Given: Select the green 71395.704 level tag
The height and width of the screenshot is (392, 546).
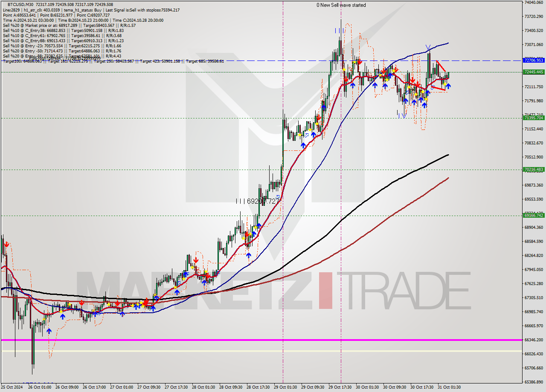Looking at the screenshot, I should pyautogui.click(x=533, y=118).
